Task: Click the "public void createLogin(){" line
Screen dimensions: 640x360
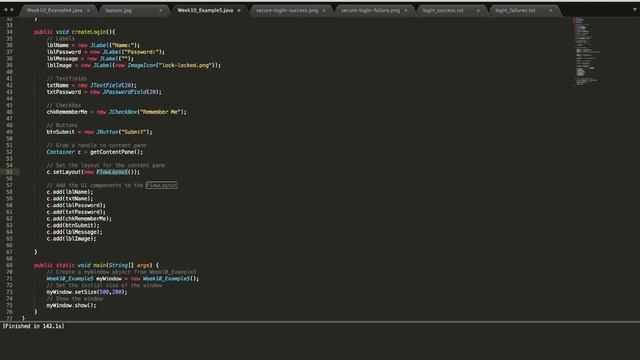Action: pos(75,32)
